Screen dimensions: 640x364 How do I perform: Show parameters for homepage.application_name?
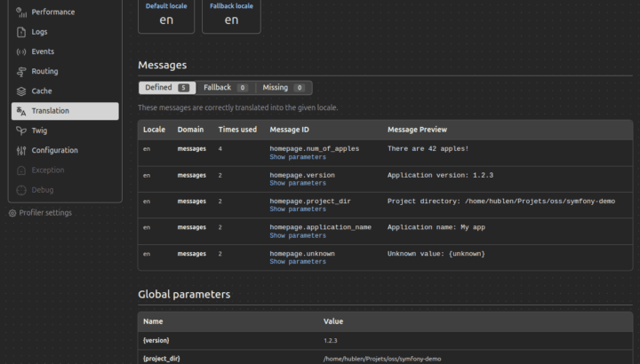298,235
